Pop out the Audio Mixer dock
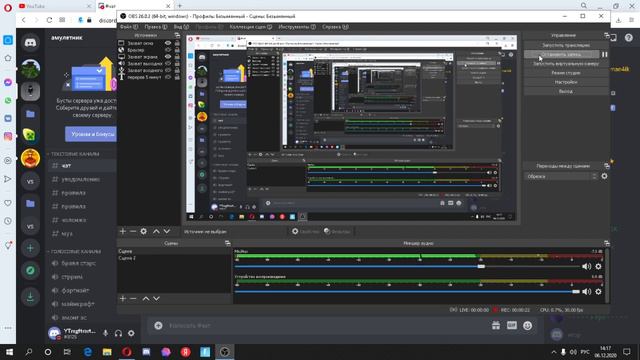The image size is (640, 360). [x=607, y=243]
